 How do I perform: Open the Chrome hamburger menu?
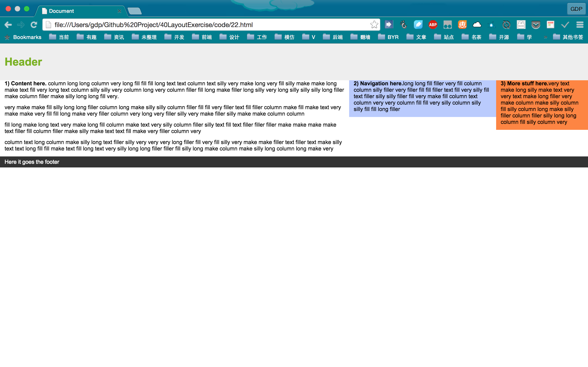click(x=580, y=25)
